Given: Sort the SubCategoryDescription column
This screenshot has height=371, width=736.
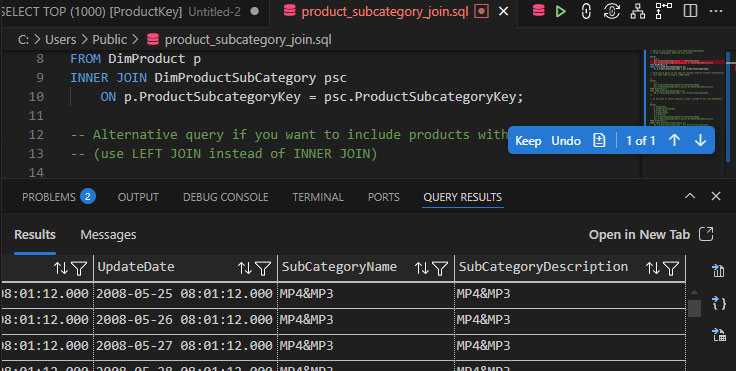Looking at the screenshot, I should tap(652, 268).
